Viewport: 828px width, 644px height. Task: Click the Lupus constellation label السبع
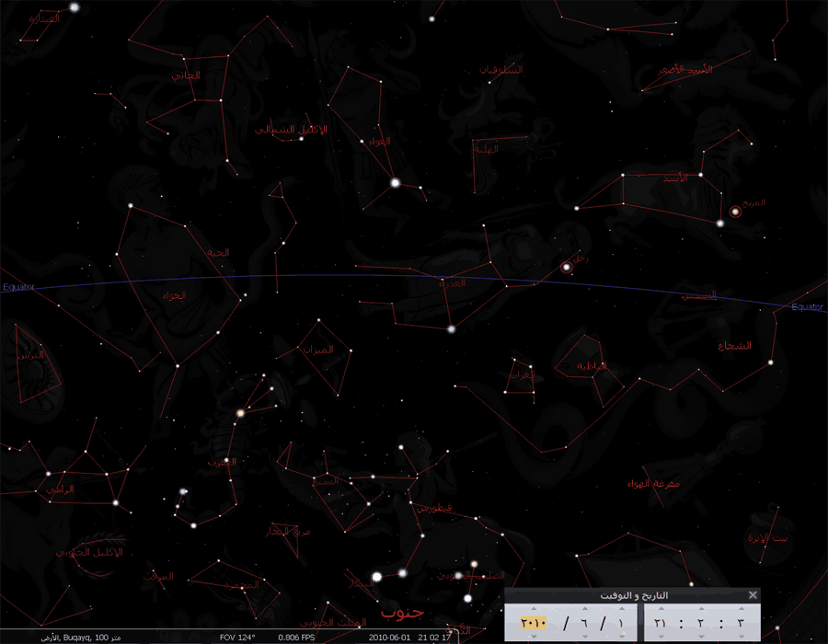tap(326, 481)
